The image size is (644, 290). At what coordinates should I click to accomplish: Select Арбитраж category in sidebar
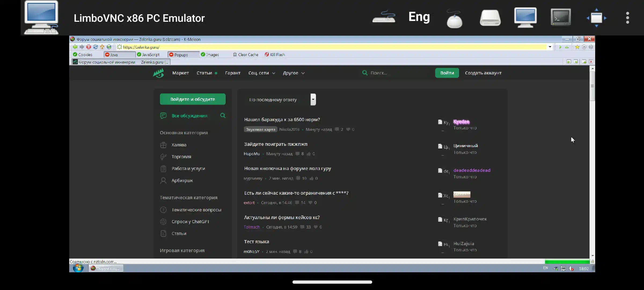click(182, 180)
